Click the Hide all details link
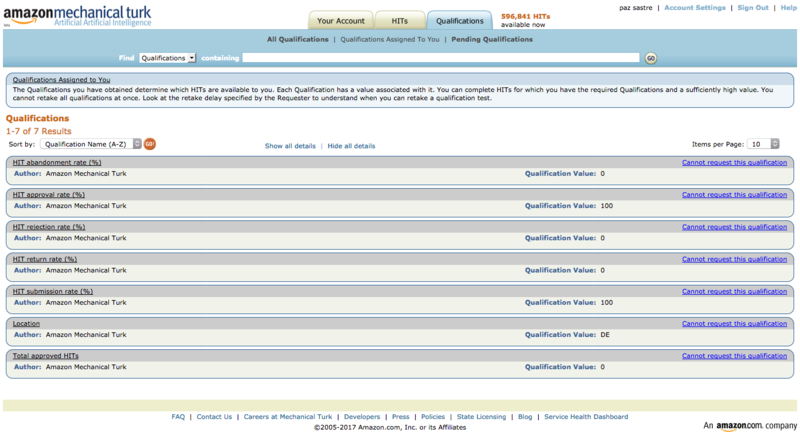The height and width of the screenshot is (436, 800). (x=352, y=146)
